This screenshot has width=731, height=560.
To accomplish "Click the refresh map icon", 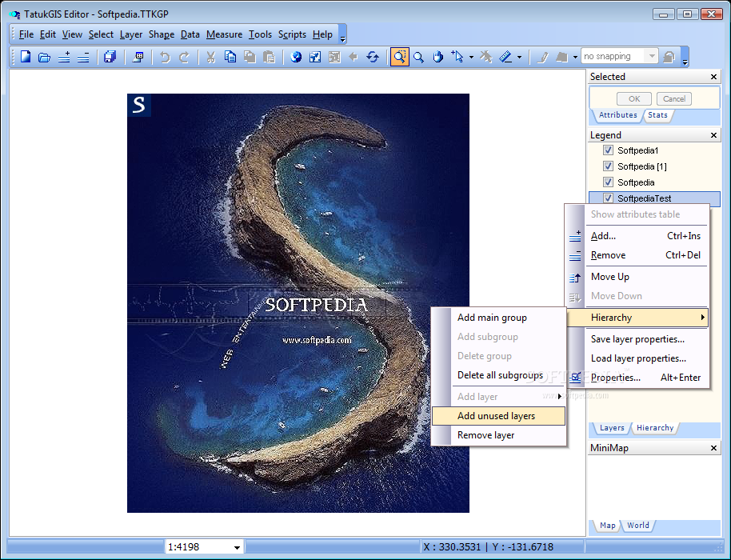I will [x=373, y=57].
